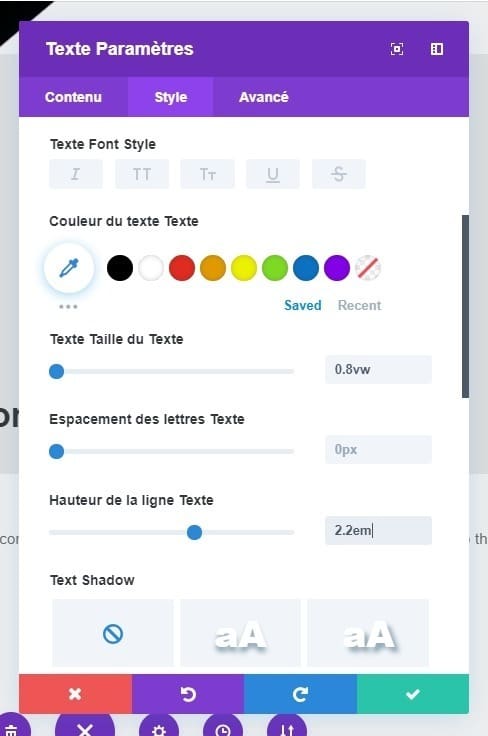Save changes with green checkmark

(x=413, y=694)
